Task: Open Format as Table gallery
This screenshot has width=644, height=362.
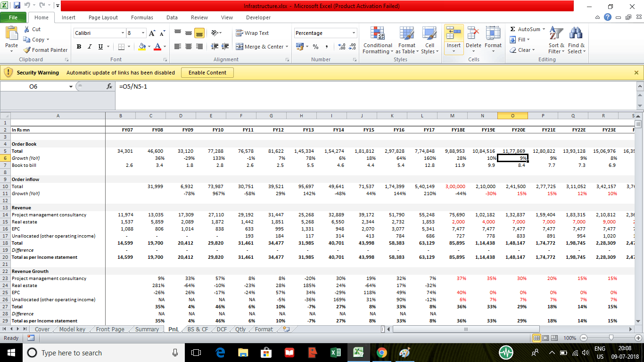Action: tap(407, 41)
